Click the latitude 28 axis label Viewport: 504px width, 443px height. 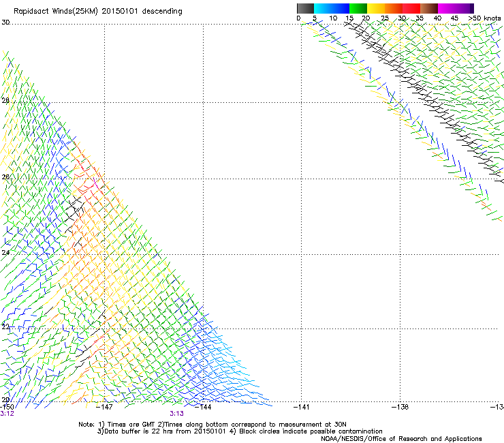(5, 101)
